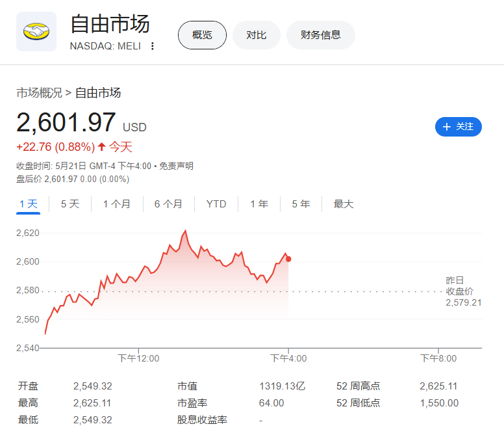
Task: Click the red up arrow beside 今天
Action: [102, 147]
